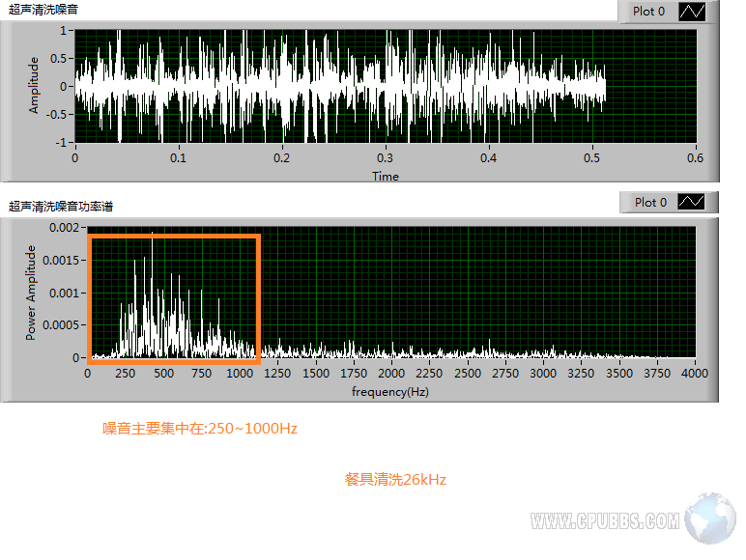
Task: Click the 'Amplitude' y-axis label
Action: click(x=33, y=86)
